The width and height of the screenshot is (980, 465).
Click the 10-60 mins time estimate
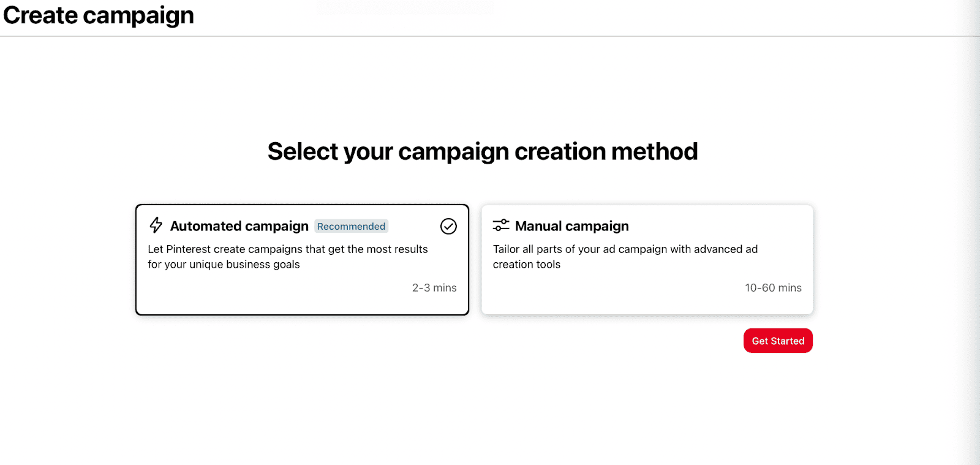pyautogui.click(x=773, y=288)
